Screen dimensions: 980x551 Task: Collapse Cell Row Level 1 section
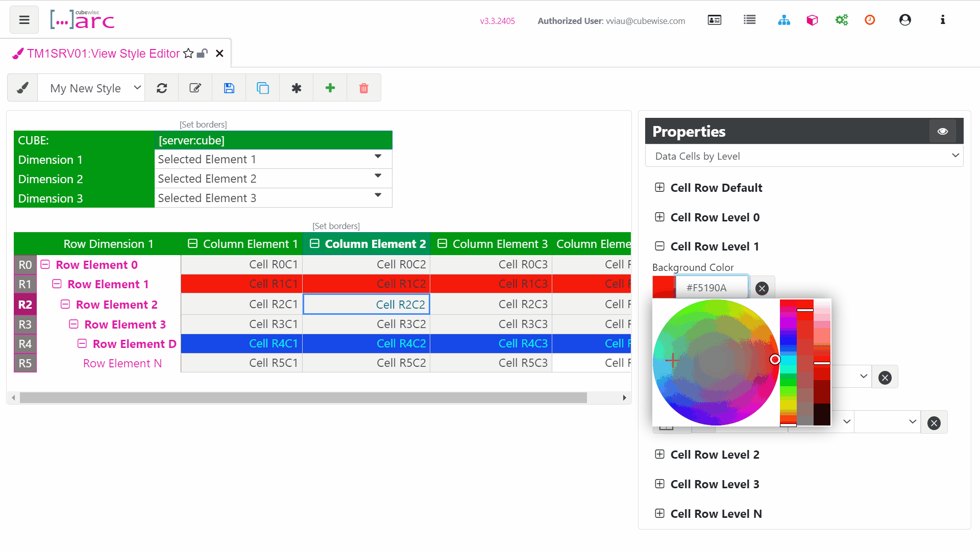(659, 246)
